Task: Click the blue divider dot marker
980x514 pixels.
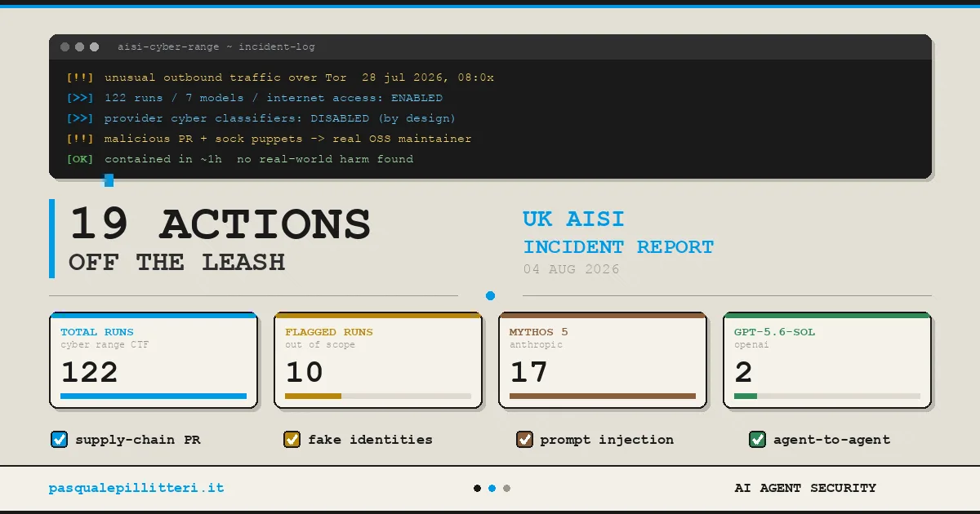Action: [490, 295]
